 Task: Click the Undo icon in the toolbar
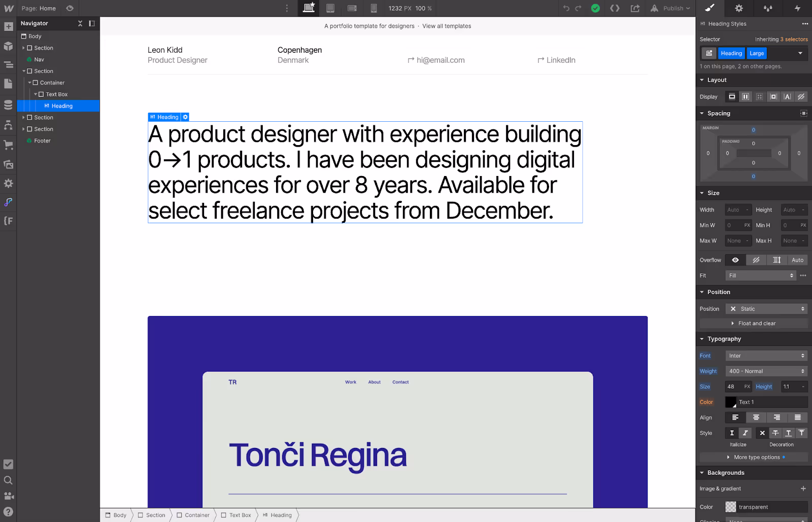tap(567, 8)
